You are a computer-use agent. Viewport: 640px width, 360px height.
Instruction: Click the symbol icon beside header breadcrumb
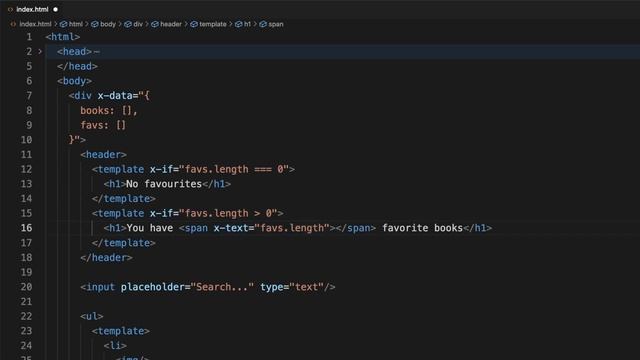[155, 24]
